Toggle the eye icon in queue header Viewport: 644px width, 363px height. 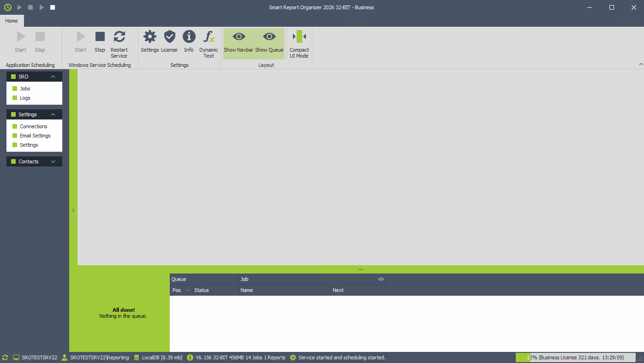pyautogui.click(x=381, y=279)
